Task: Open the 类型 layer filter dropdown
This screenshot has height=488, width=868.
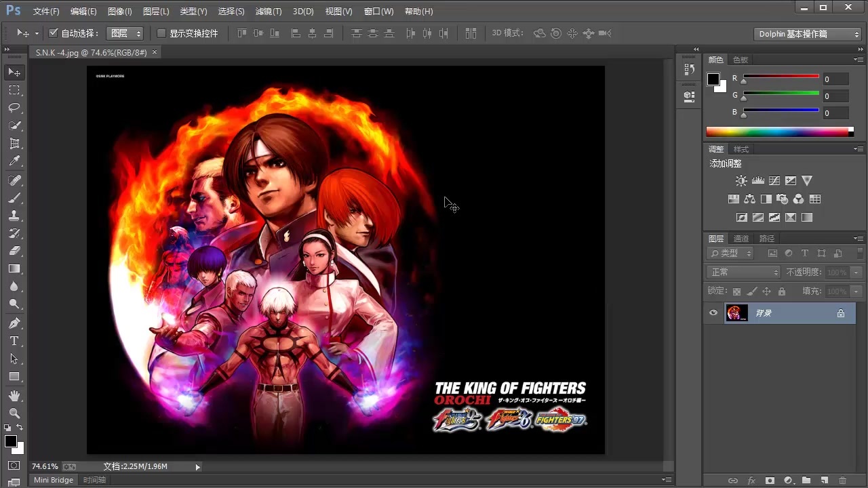Action: (730, 253)
